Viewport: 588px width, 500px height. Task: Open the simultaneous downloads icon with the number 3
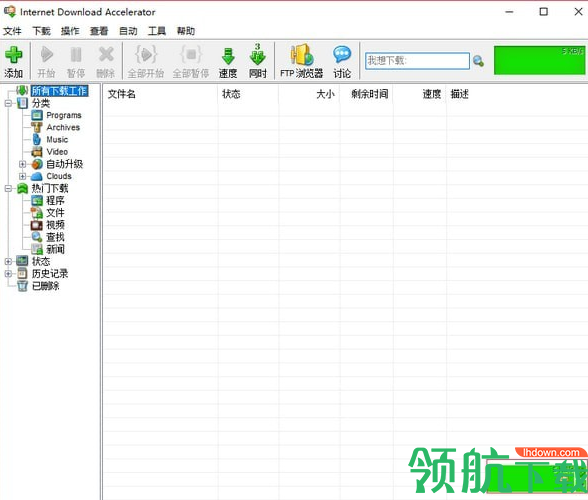pos(258,55)
